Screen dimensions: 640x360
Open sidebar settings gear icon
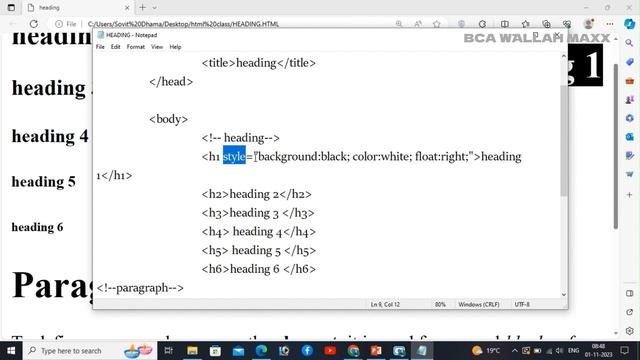pos(629,331)
